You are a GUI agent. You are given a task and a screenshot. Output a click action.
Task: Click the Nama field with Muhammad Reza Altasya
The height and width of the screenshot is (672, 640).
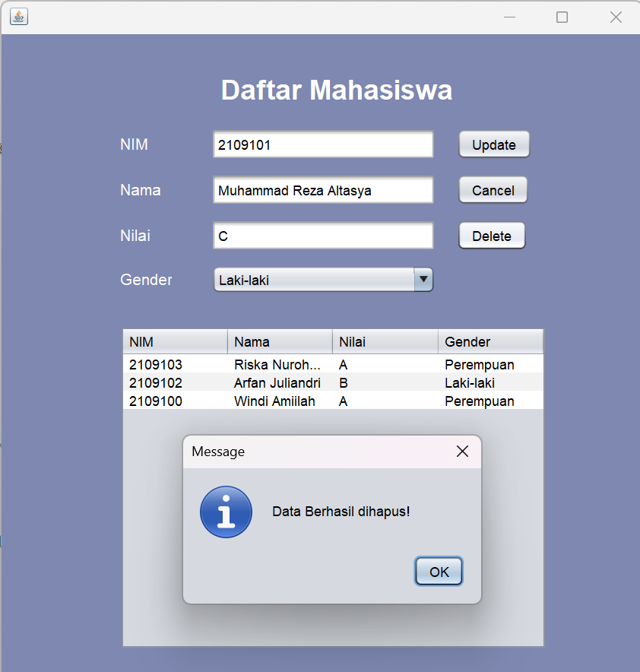[x=322, y=190]
